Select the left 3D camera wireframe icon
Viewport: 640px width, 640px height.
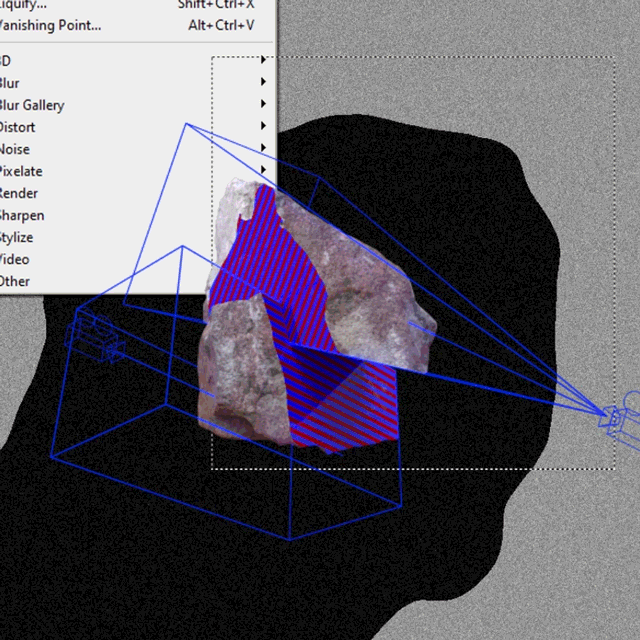pyautogui.click(x=95, y=337)
